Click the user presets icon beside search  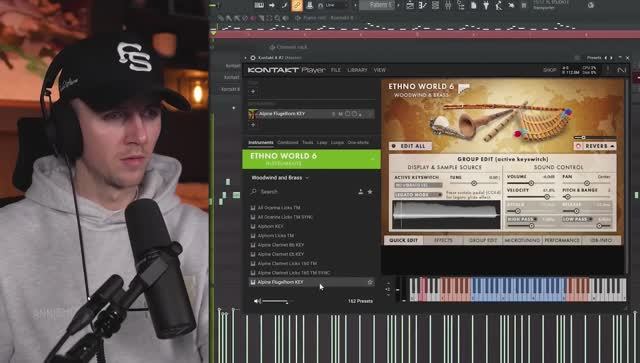click(x=361, y=192)
